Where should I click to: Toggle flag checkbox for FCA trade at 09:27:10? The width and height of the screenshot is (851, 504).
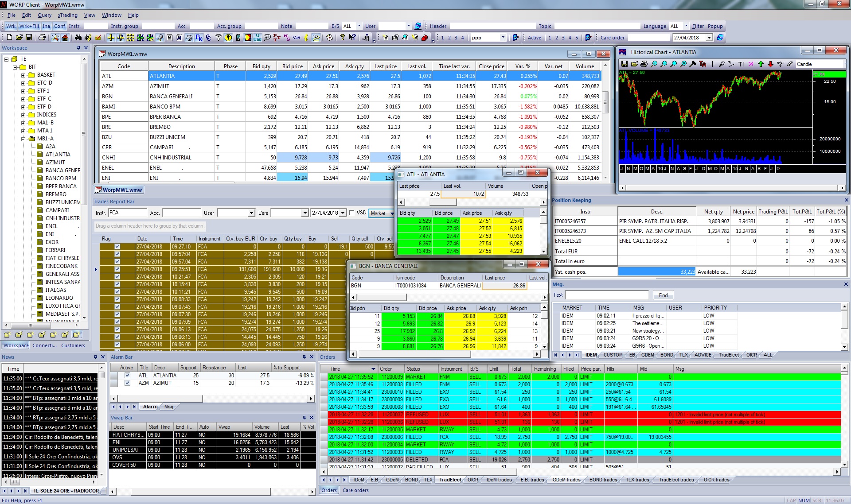(x=117, y=247)
